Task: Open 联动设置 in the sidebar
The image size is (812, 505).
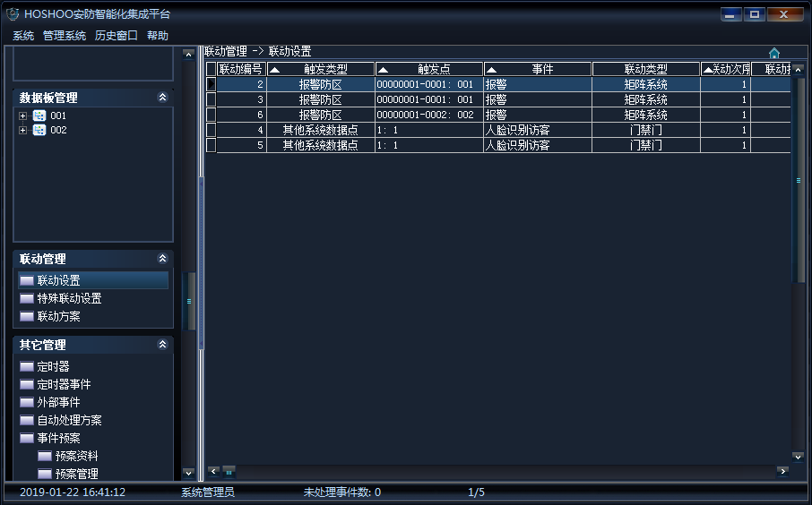Action: (x=58, y=281)
